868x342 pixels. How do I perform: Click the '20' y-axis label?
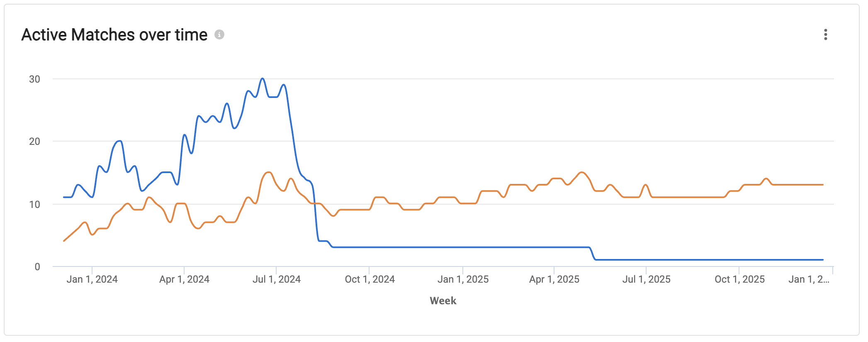34,142
